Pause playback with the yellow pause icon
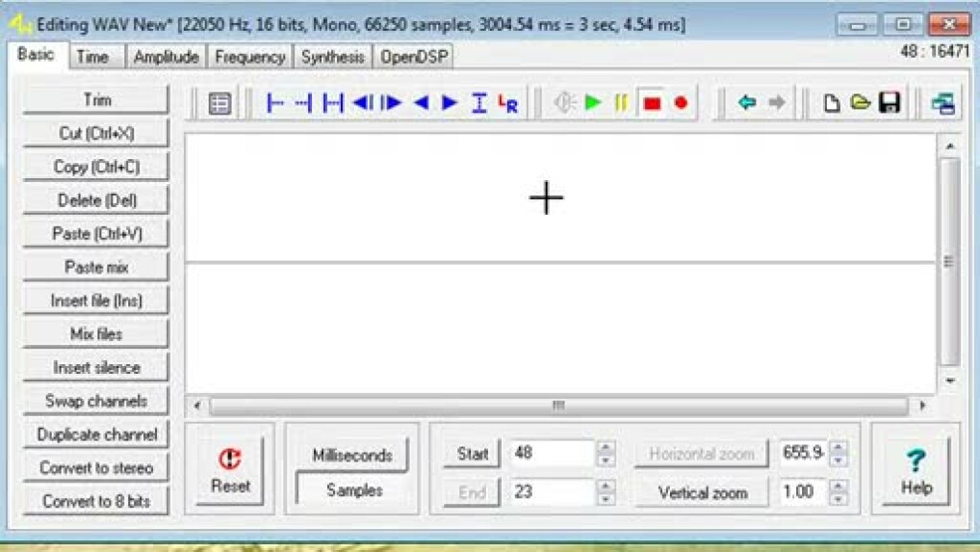The image size is (980, 552). click(621, 103)
